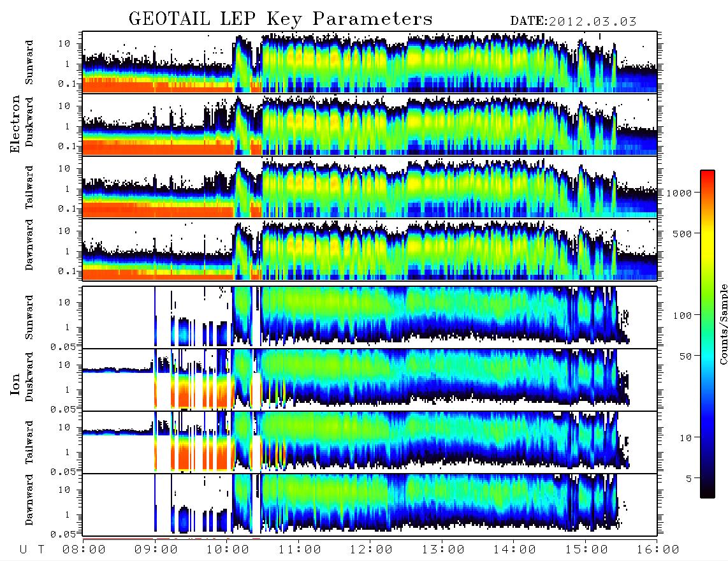Click the "Electron" group axis label

15,124
